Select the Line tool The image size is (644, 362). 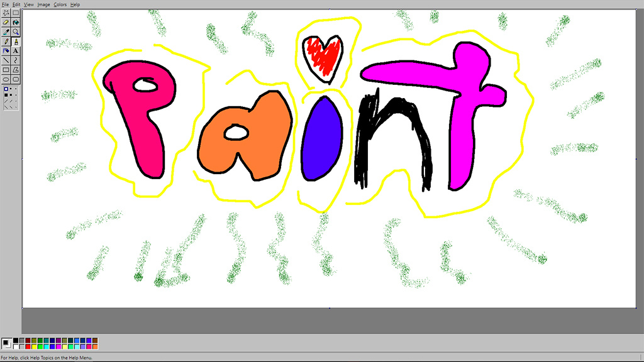6,60
